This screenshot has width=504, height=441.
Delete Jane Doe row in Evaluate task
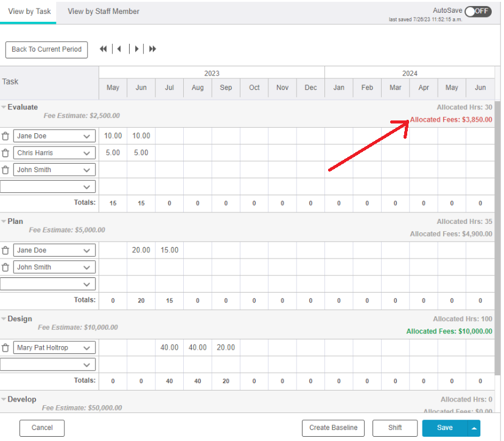[5, 136]
